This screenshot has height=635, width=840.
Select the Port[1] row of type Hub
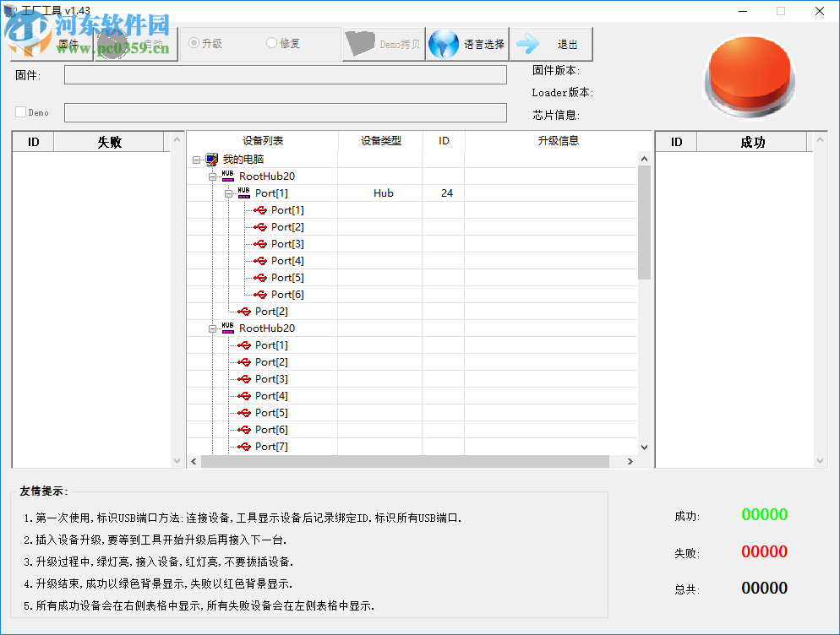coord(271,193)
